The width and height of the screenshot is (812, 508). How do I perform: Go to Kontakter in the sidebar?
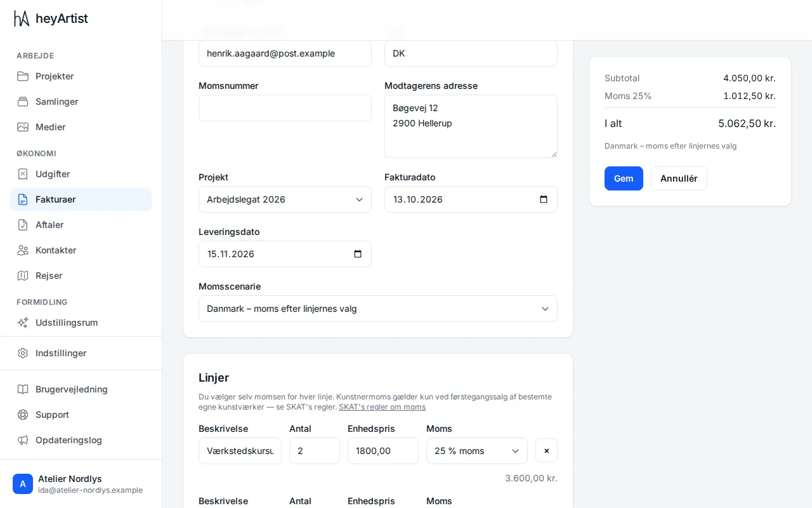pyautogui.click(x=81, y=250)
